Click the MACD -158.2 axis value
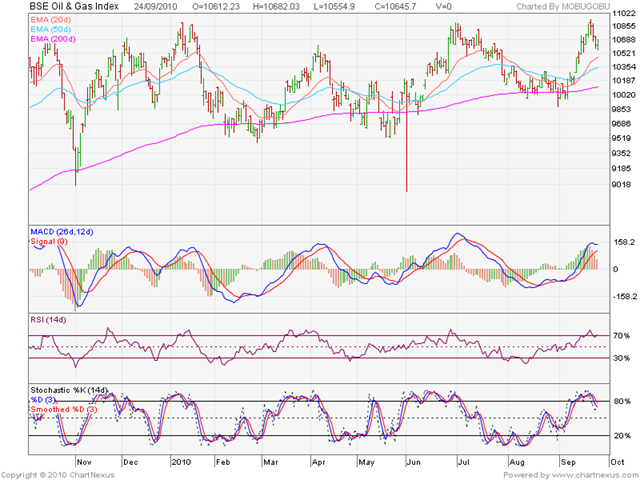The image size is (640, 480). [x=625, y=296]
